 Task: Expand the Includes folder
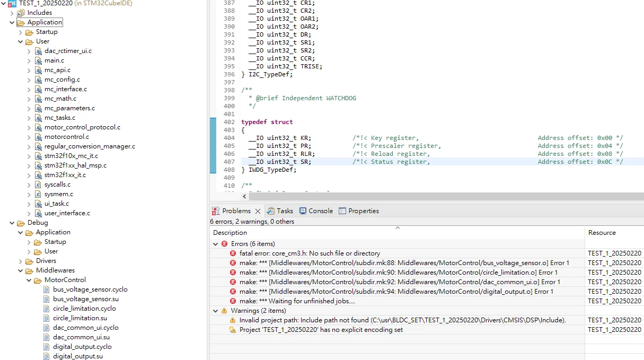(12, 13)
